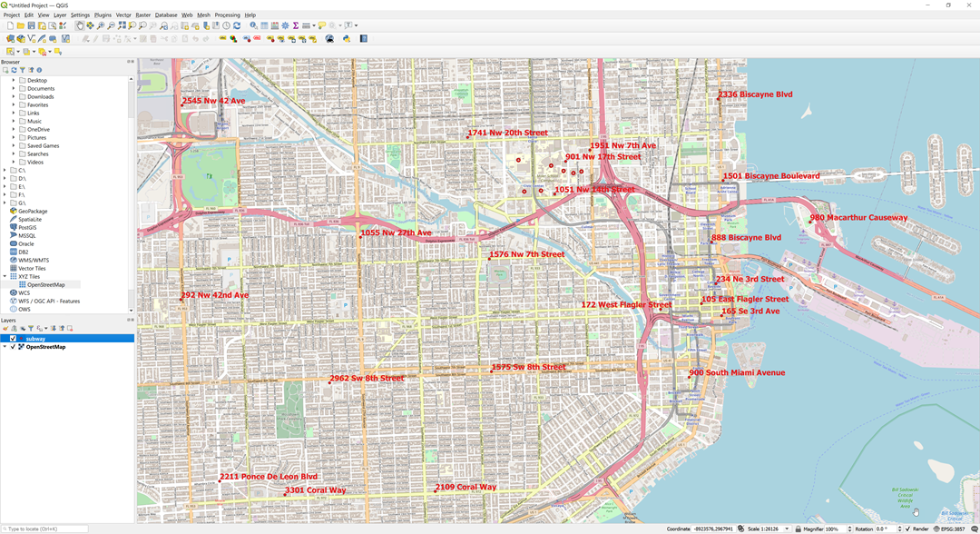The image size is (980, 534).
Task: Select the Pictures folder
Action: point(36,137)
